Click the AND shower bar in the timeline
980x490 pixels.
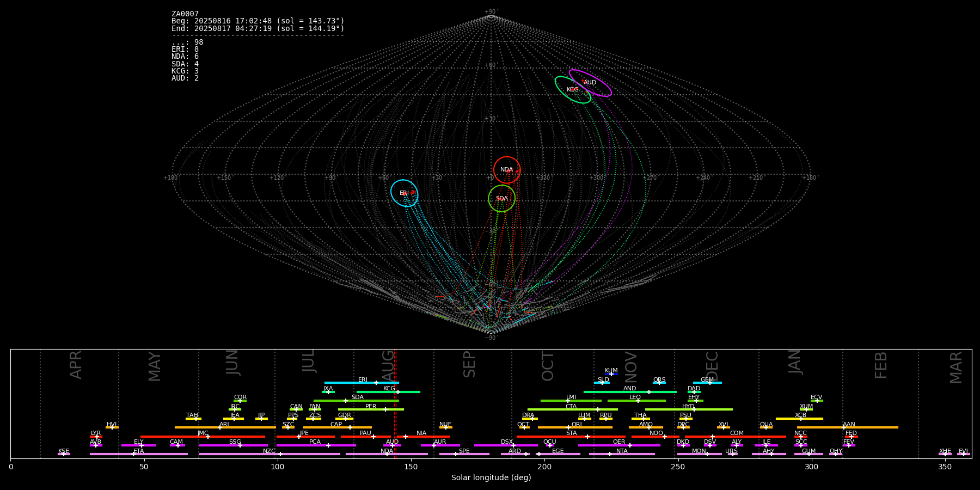point(630,392)
